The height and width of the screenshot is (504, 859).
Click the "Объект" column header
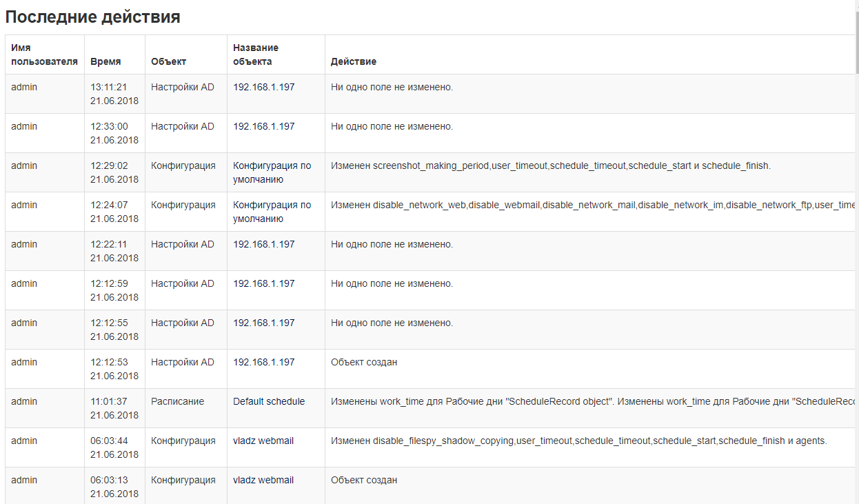click(168, 61)
